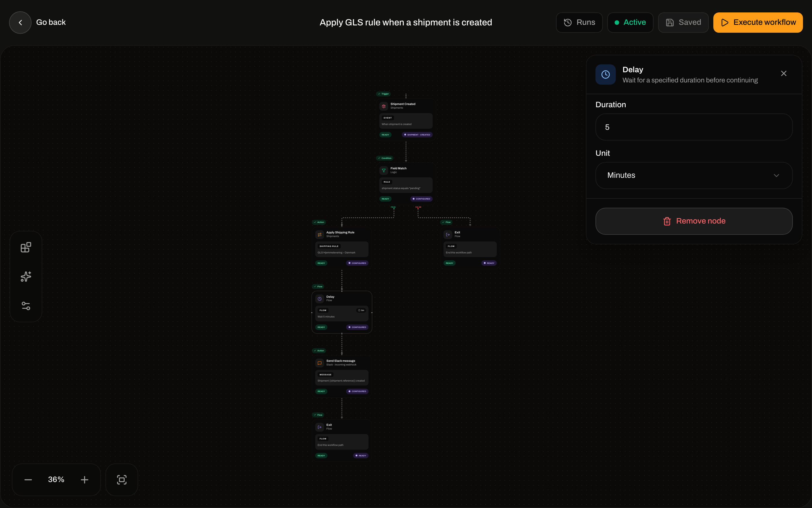The height and width of the screenshot is (508, 812).
Task: Open the Runs history
Action: pos(579,23)
